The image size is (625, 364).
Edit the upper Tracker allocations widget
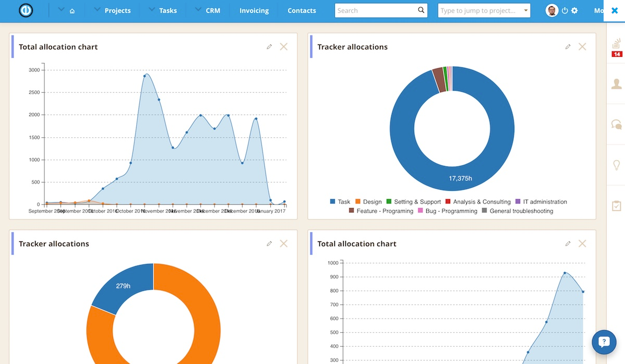point(568,47)
